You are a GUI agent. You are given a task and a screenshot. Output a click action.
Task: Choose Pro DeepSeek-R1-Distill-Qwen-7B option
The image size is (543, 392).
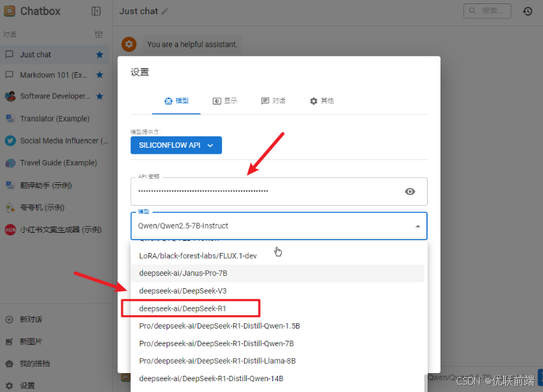(277, 343)
